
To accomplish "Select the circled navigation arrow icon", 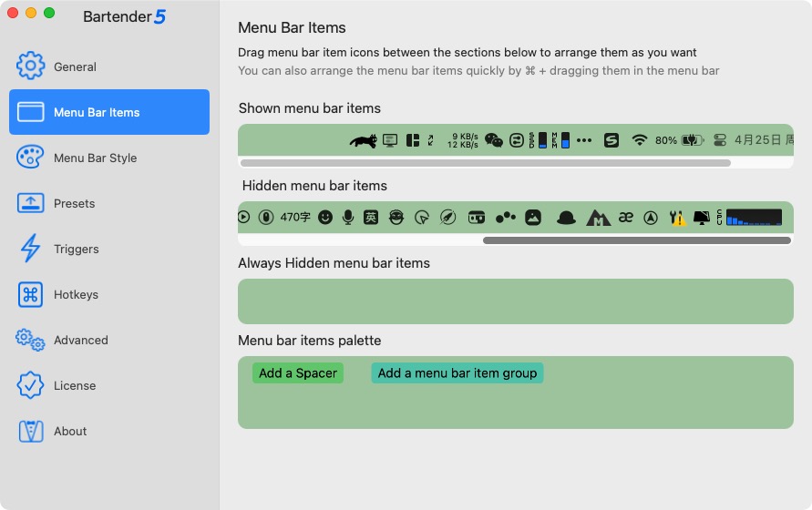I will click(651, 218).
